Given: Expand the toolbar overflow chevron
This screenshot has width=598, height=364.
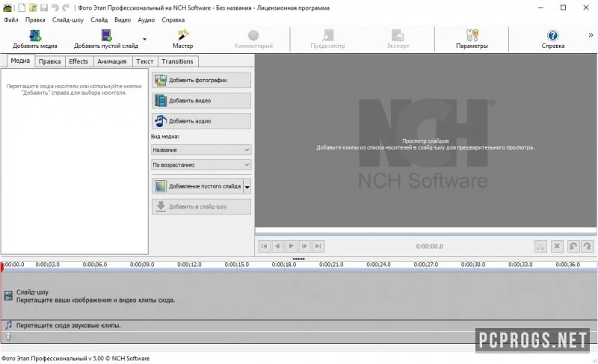Looking at the screenshot, I should tap(591, 35).
